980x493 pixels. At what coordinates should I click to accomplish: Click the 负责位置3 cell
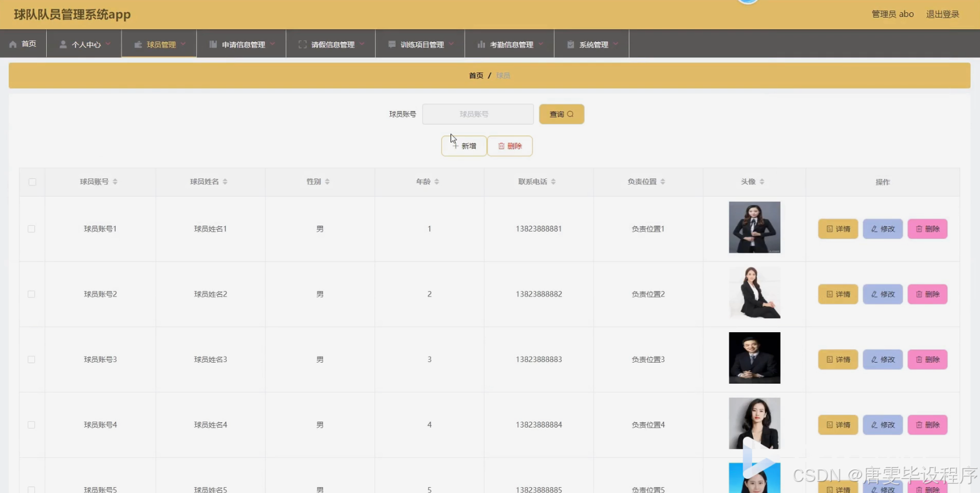click(648, 360)
